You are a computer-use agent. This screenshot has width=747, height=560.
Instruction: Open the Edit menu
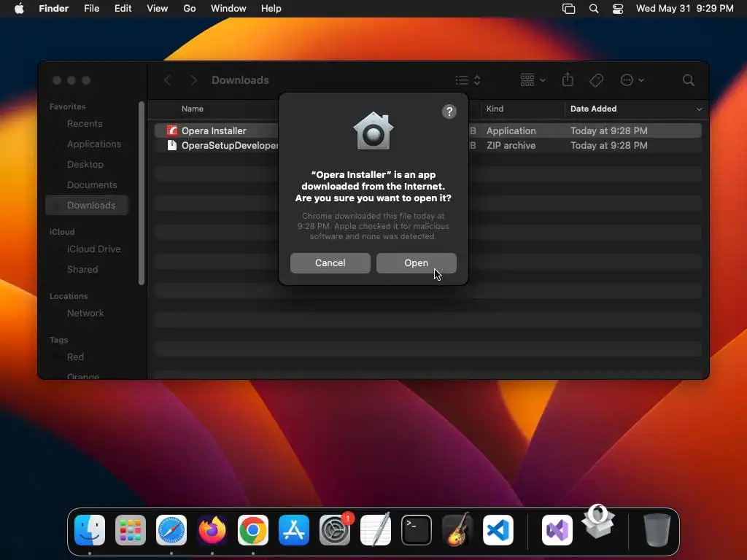click(123, 9)
